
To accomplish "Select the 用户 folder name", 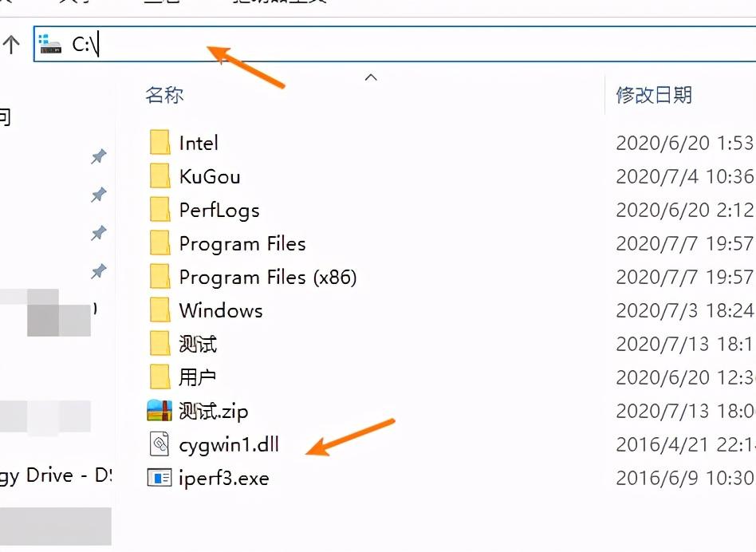I will [198, 377].
